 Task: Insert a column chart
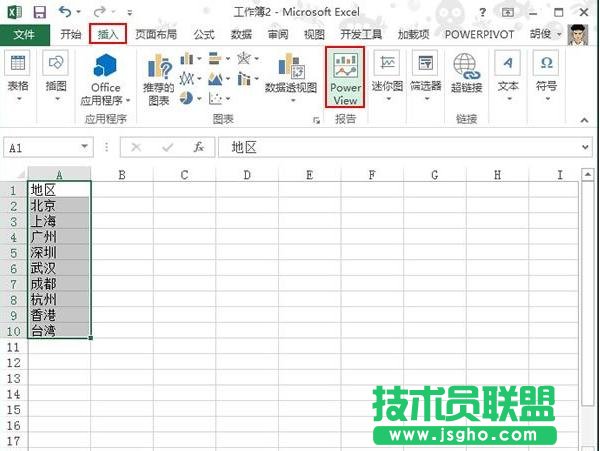[190, 59]
